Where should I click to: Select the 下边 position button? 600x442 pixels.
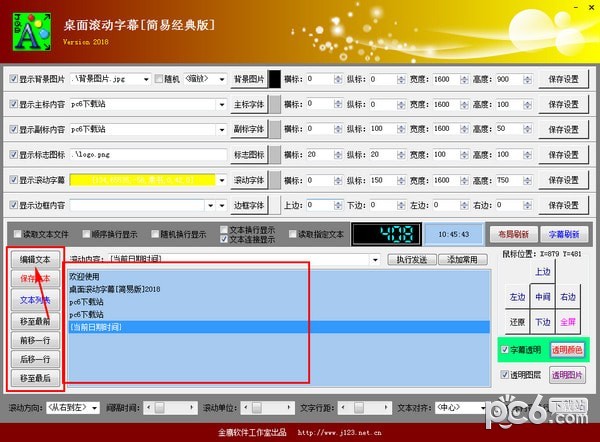click(x=543, y=322)
